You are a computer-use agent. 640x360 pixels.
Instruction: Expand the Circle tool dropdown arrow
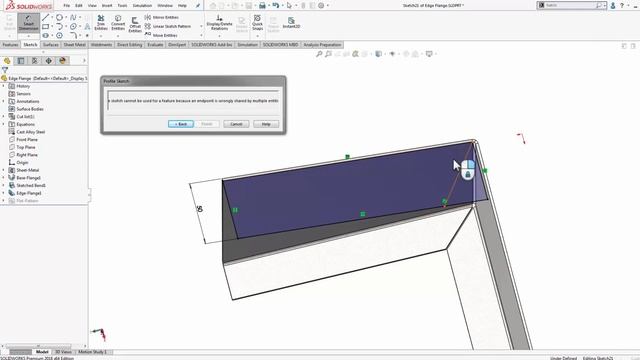click(x=66, y=17)
